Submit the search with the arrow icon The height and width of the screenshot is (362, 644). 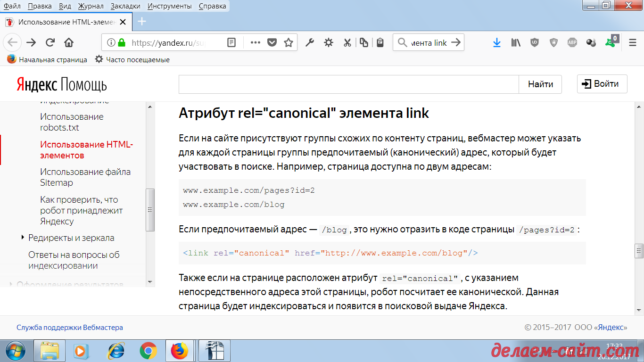point(455,42)
